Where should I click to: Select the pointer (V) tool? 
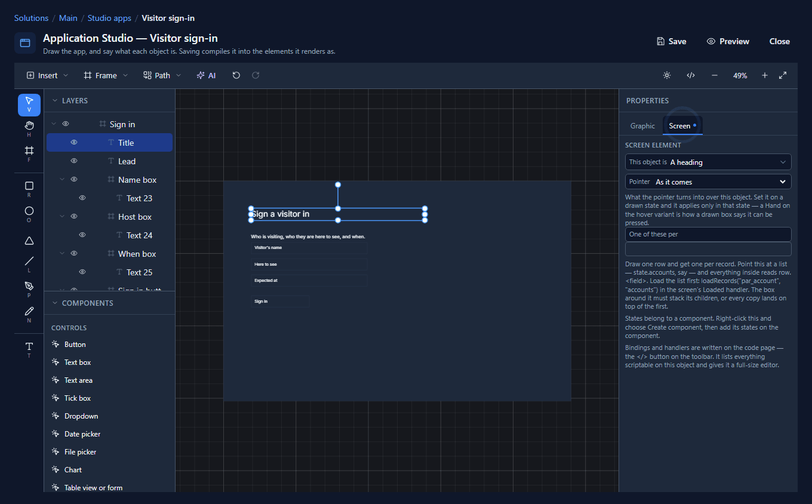click(29, 105)
